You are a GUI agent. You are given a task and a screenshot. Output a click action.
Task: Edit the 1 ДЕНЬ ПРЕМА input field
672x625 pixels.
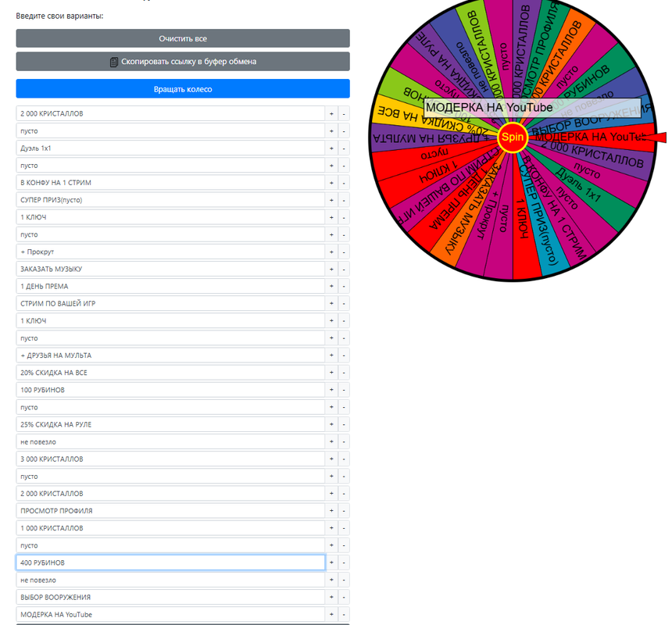pyautogui.click(x=170, y=286)
